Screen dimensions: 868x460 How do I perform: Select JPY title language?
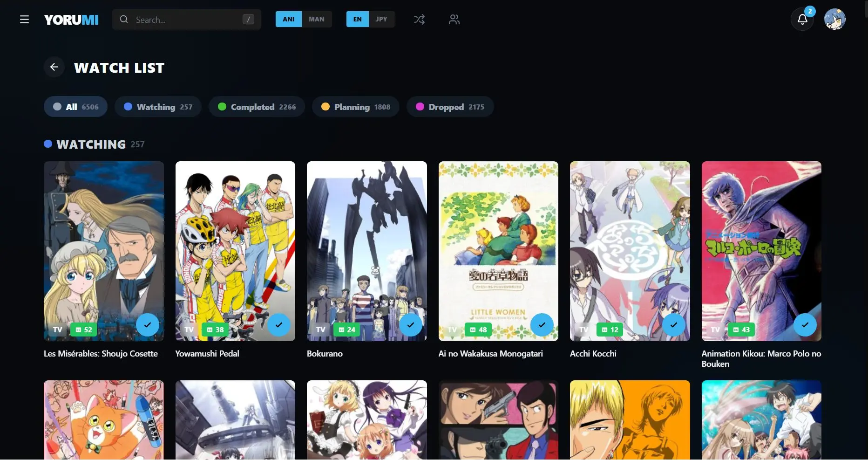[382, 19]
